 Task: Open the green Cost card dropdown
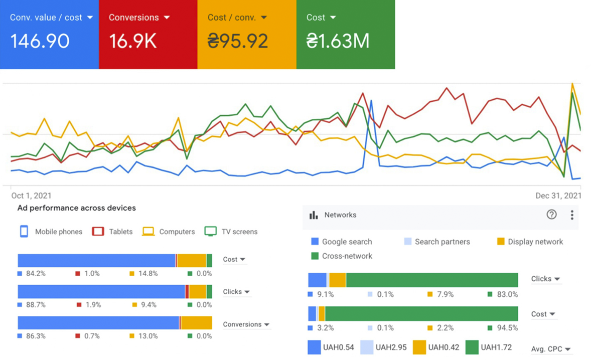pos(332,18)
